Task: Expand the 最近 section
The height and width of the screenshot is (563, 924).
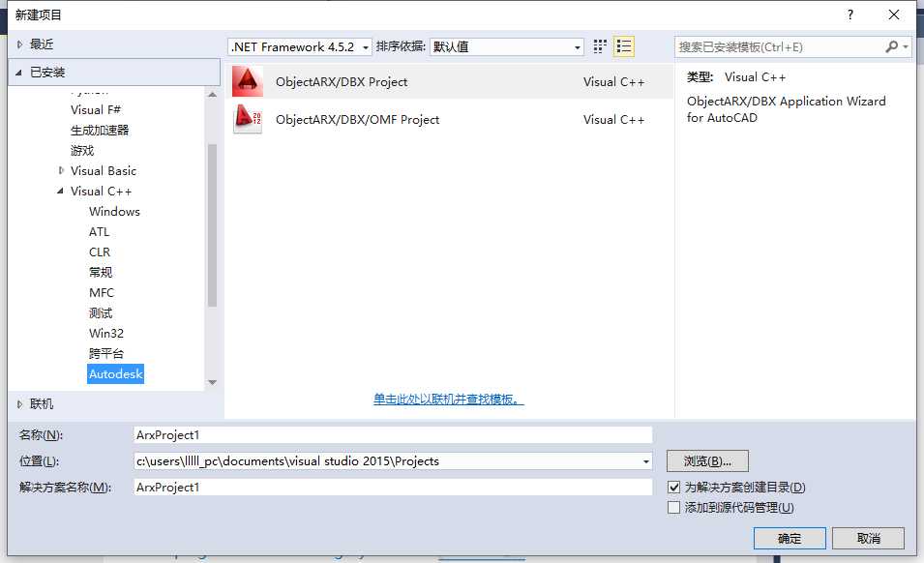Action: [19, 44]
